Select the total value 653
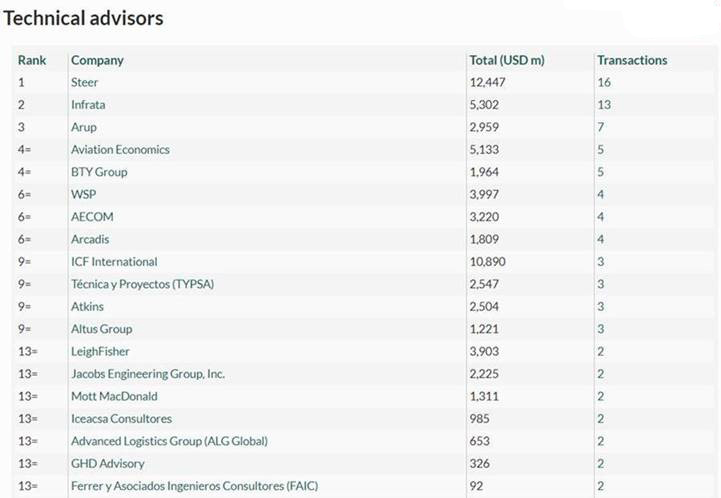 click(x=479, y=441)
